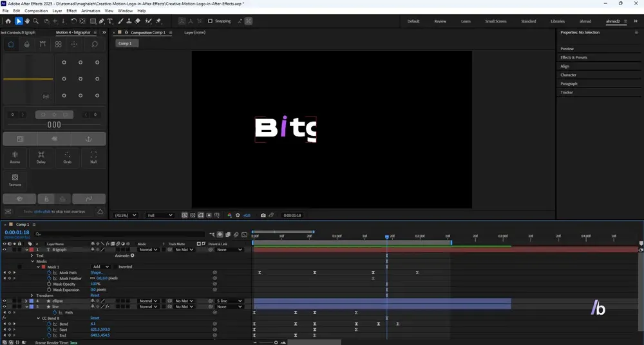Open Mask 1 mode dropdown set to Add
Image resolution: width=644 pixels, height=345 pixels.
pyautogui.click(x=100, y=267)
